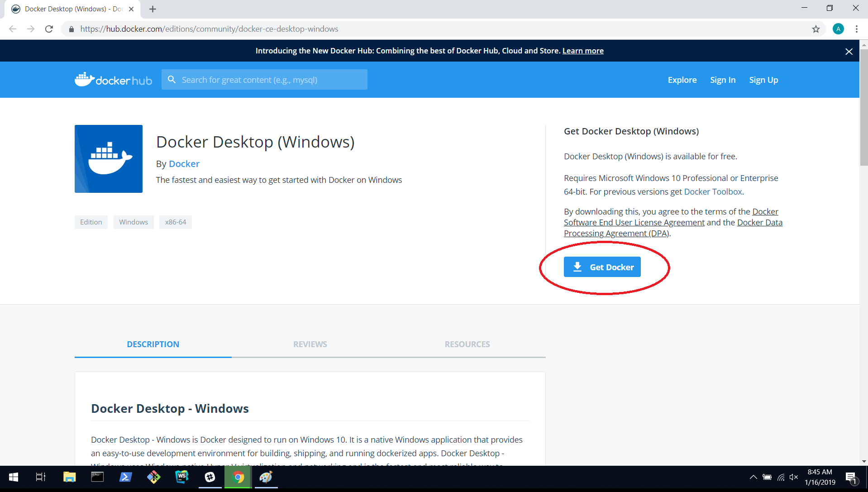The image size is (868, 492).
Task: Close the Docker Desktop browser tab
Action: [x=131, y=9]
